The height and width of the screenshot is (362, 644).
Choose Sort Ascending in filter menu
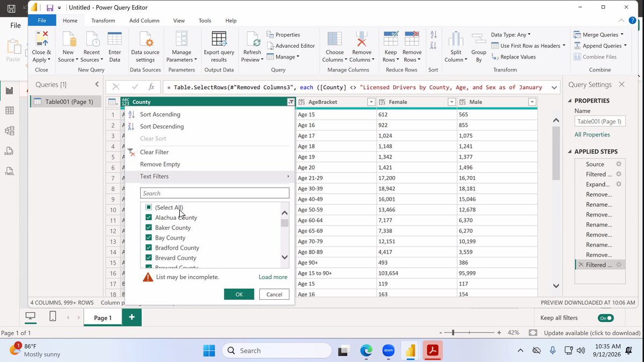(160, 114)
